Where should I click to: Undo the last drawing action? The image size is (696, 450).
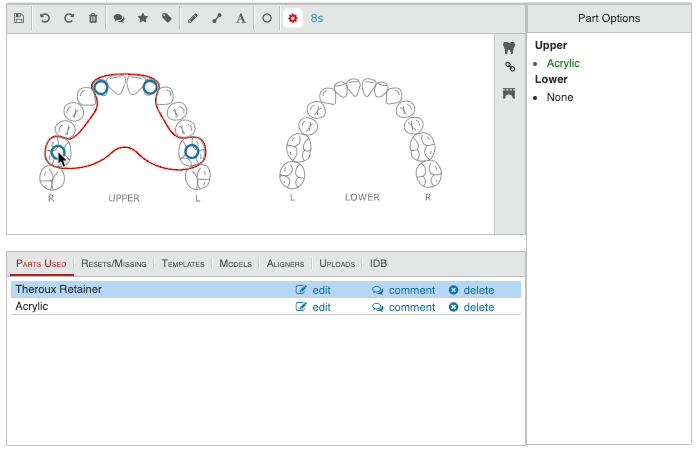coord(45,18)
